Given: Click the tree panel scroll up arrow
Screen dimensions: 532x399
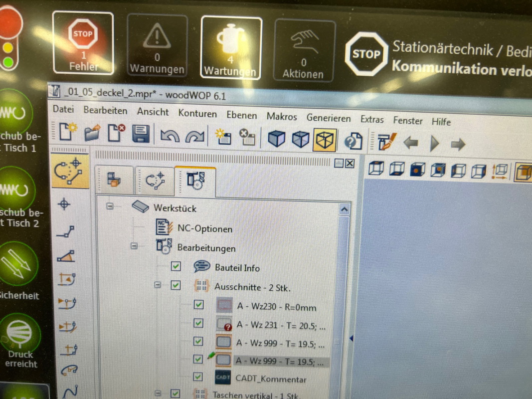Looking at the screenshot, I should (344, 210).
